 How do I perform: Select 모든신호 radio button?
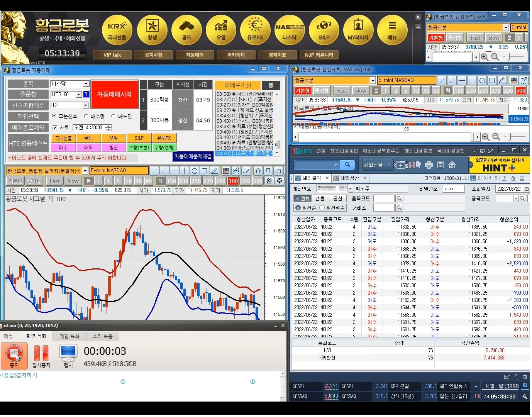coord(54,116)
